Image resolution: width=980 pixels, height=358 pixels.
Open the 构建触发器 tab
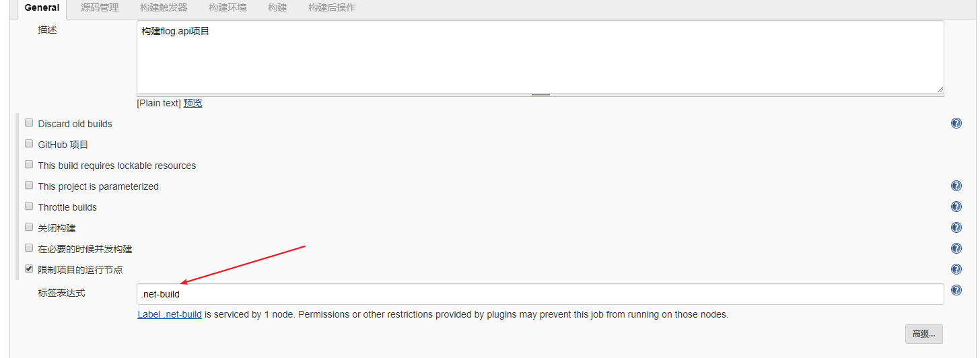coord(164,8)
